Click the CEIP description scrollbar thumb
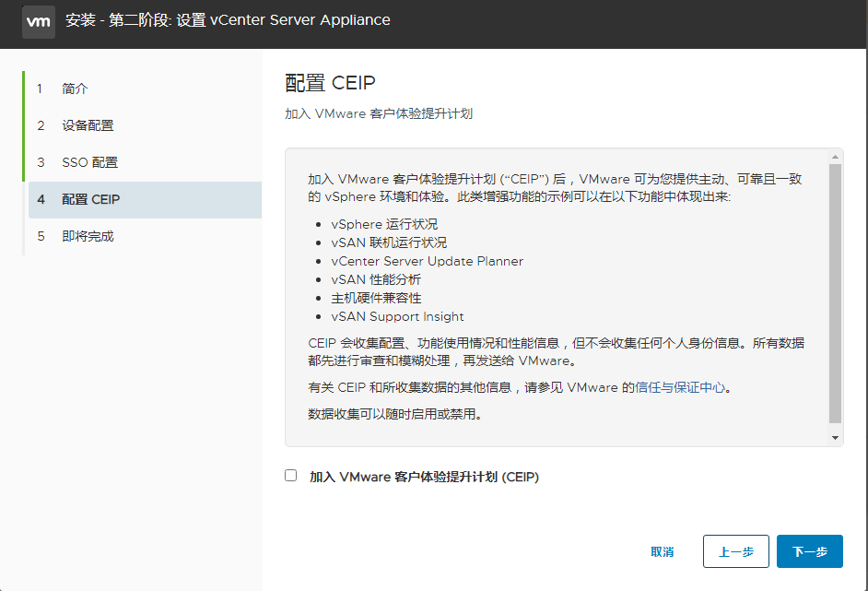 point(835,293)
